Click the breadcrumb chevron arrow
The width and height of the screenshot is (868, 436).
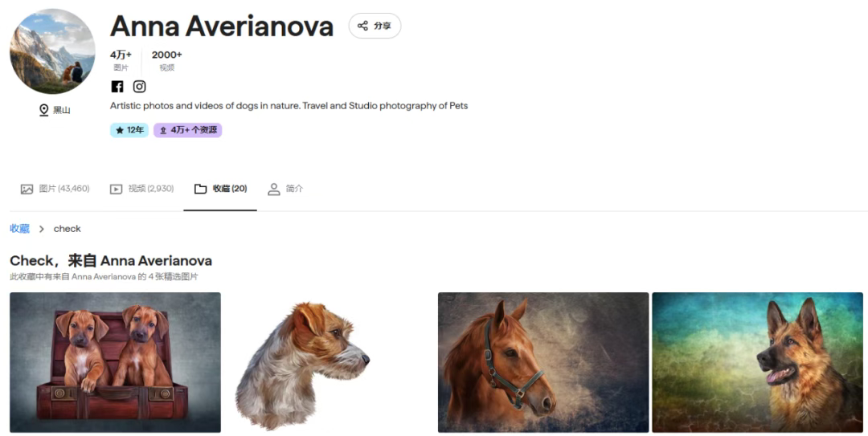pos(42,229)
